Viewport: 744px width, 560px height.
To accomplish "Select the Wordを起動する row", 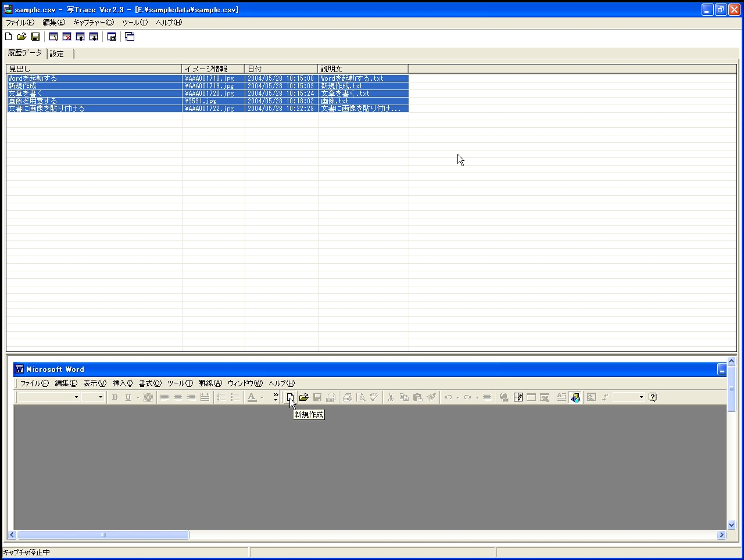I will (x=208, y=78).
